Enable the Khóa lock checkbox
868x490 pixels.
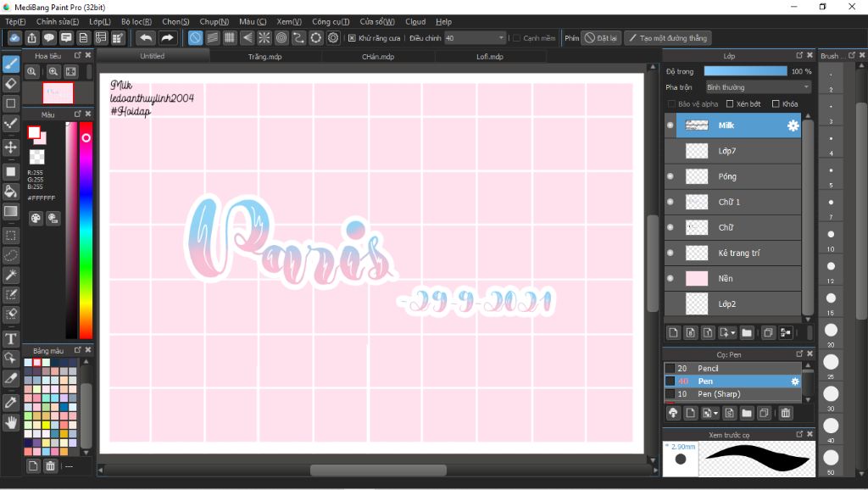(x=776, y=104)
